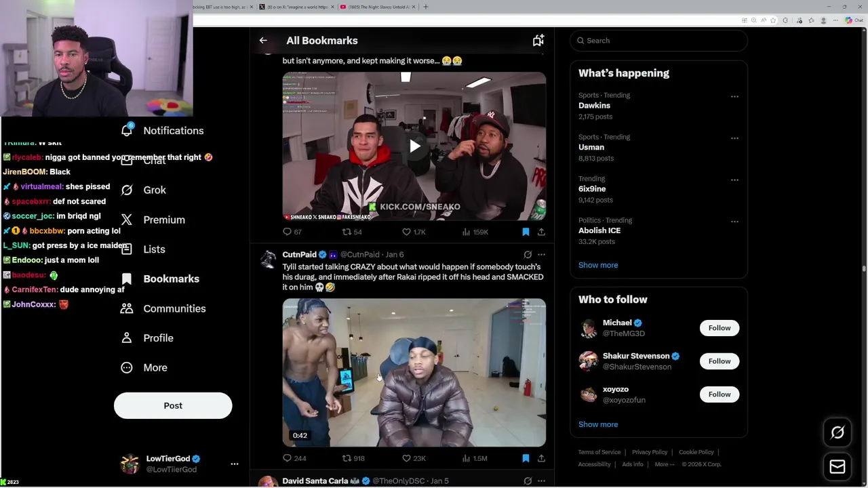Remove bookmark from Sneako video post
Viewport: 868px width, 488px height.
pos(526,232)
